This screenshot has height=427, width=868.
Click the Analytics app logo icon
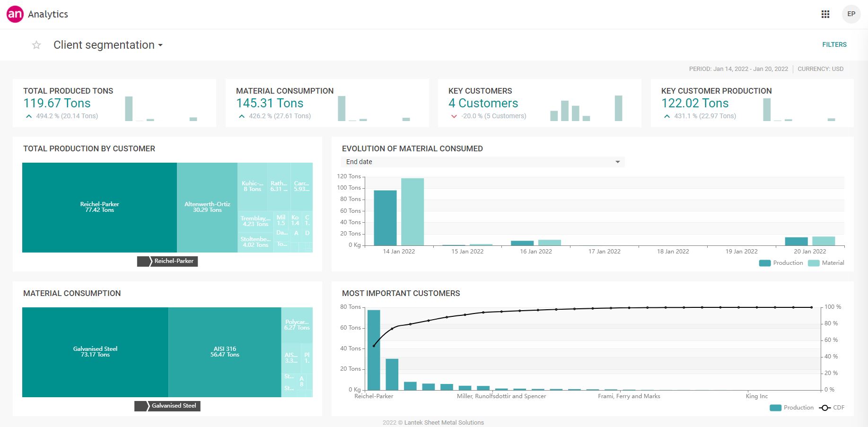click(x=15, y=14)
